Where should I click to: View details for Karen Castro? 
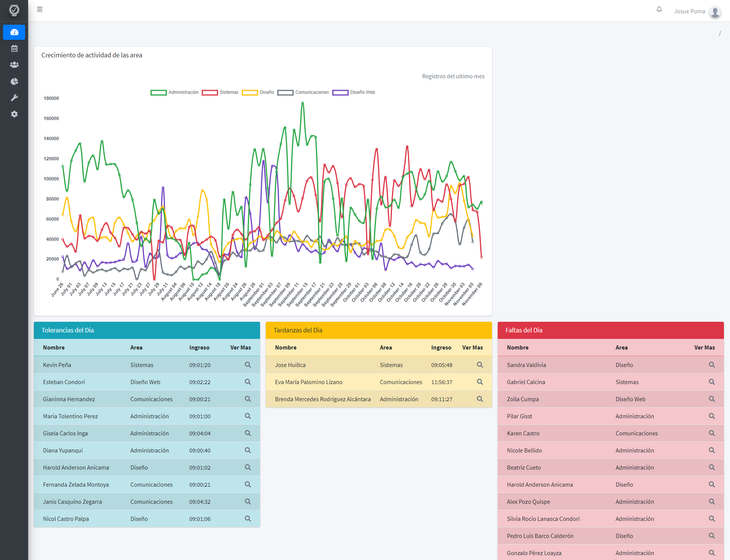pos(712,433)
